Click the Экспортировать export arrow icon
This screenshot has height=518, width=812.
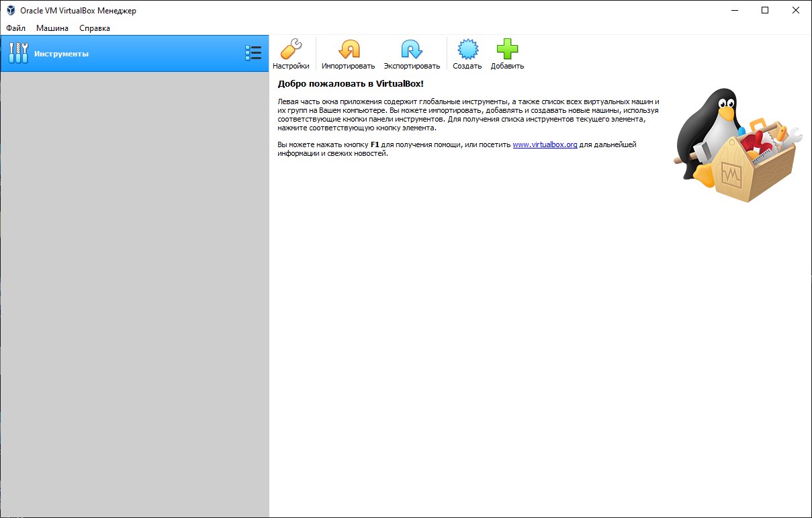coord(411,50)
